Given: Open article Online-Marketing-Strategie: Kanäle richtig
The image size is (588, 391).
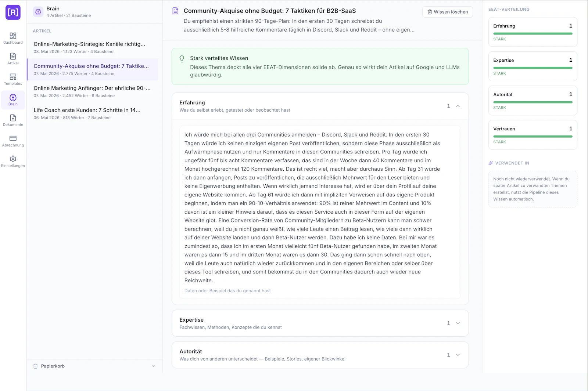Looking at the screenshot, I should (x=93, y=47).
